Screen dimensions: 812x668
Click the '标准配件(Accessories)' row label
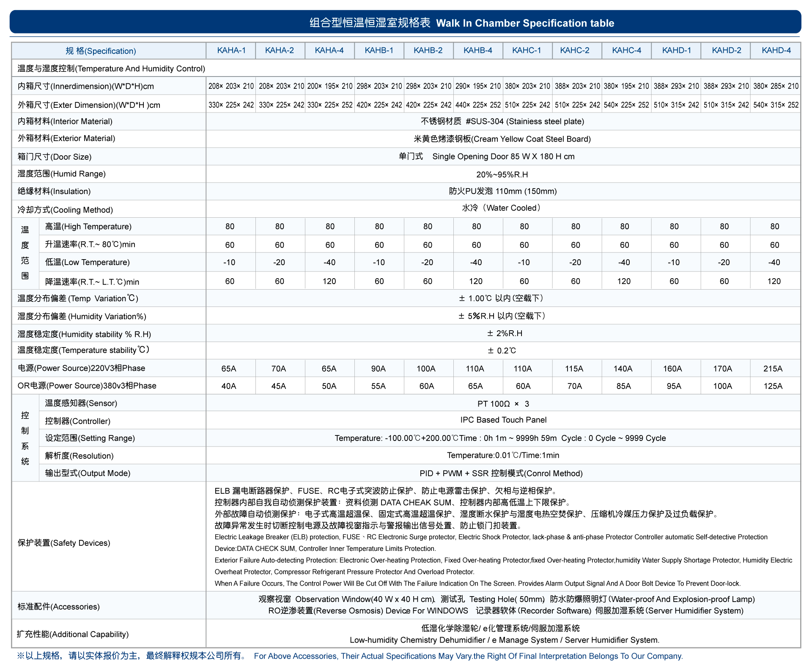59,607
